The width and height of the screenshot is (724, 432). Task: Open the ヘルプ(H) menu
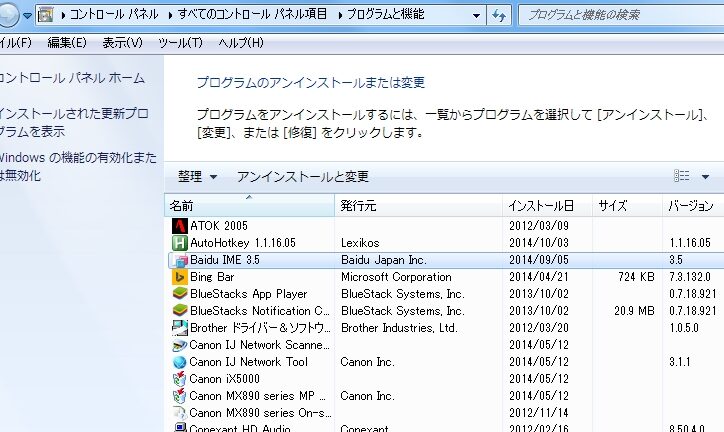241,43
